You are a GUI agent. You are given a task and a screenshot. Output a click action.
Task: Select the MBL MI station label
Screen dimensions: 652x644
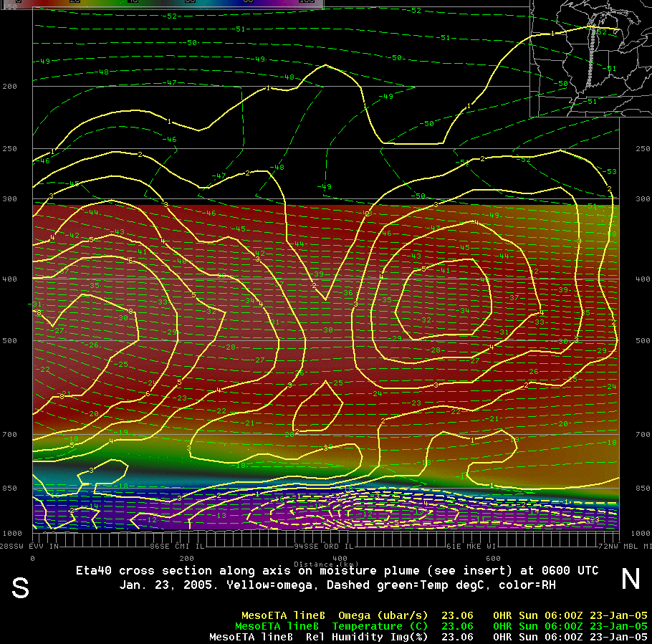tap(633, 547)
